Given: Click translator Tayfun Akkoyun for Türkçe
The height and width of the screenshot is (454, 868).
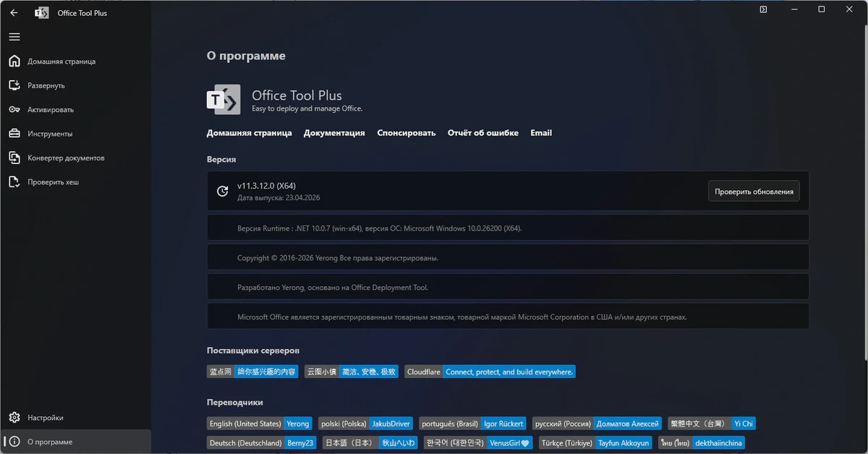Looking at the screenshot, I should click(624, 442).
